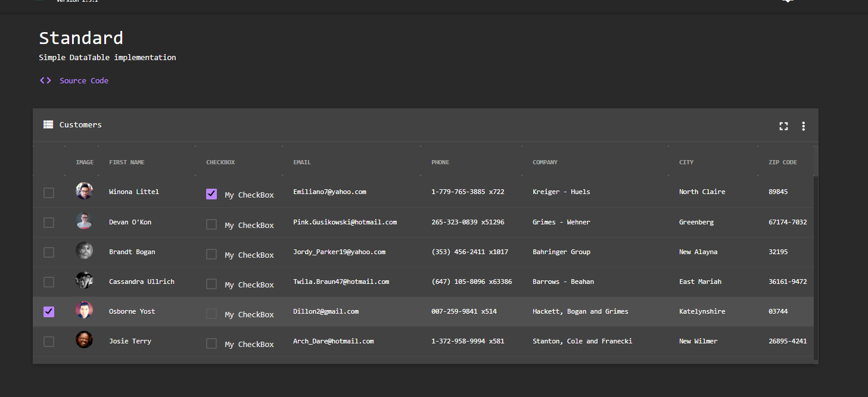Sort by the FIRST NAME column header
Screen dimensions: 868x397
point(126,162)
